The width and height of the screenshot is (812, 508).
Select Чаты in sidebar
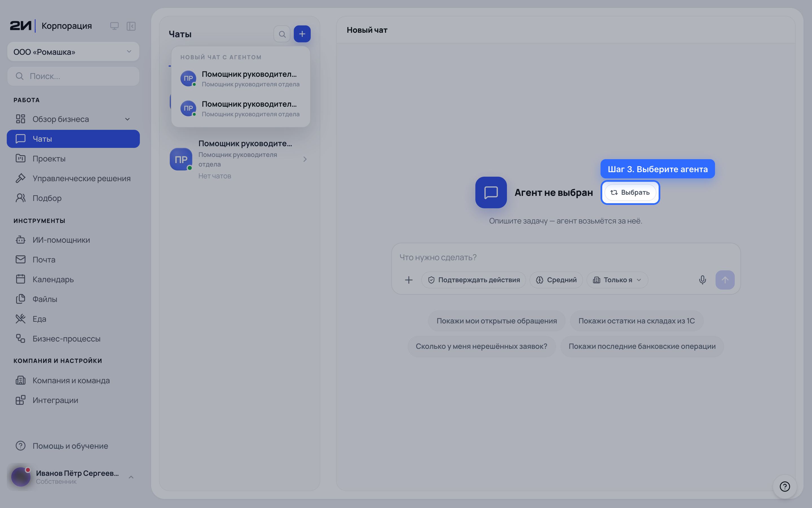coord(73,139)
